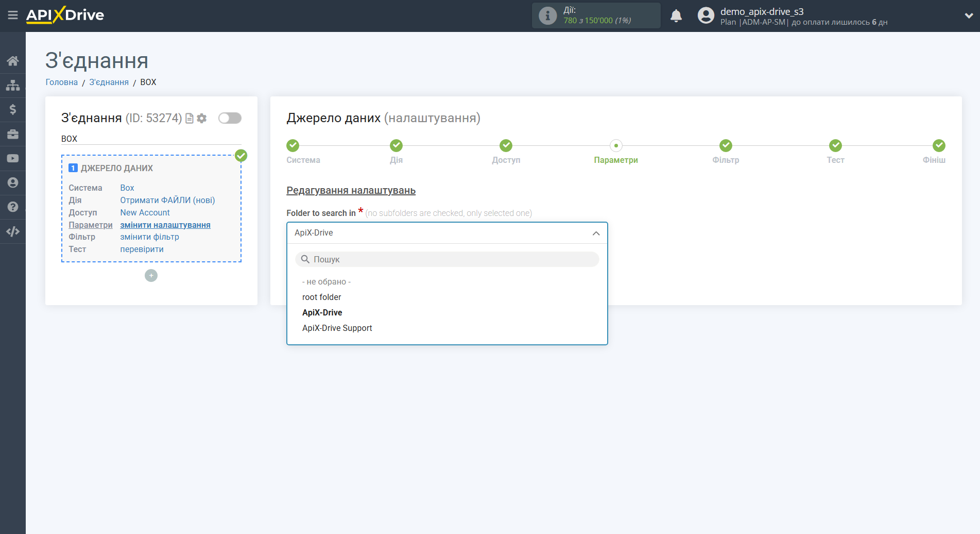
Task: Select 'root folder' from the list
Action: pyautogui.click(x=321, y=297)
